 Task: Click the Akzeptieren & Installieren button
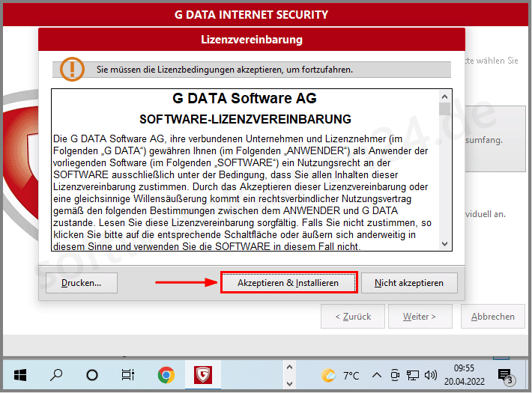(x=288, y=283)
